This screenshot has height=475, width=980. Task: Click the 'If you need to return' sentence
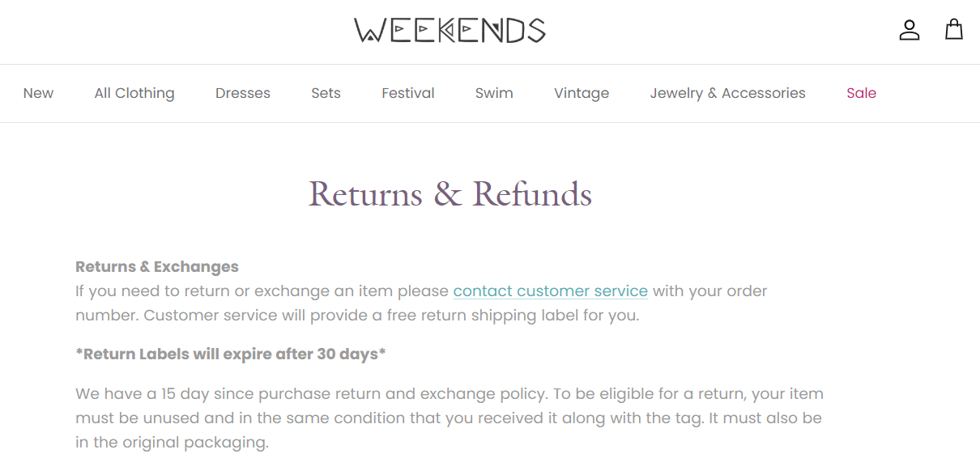click(x=421, y=303)
